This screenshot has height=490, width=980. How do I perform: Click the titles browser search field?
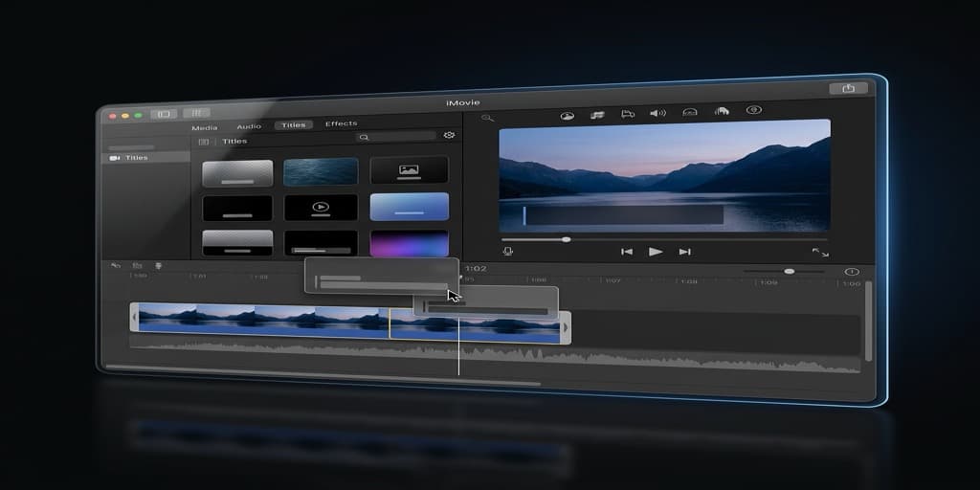tap(396, 136)
